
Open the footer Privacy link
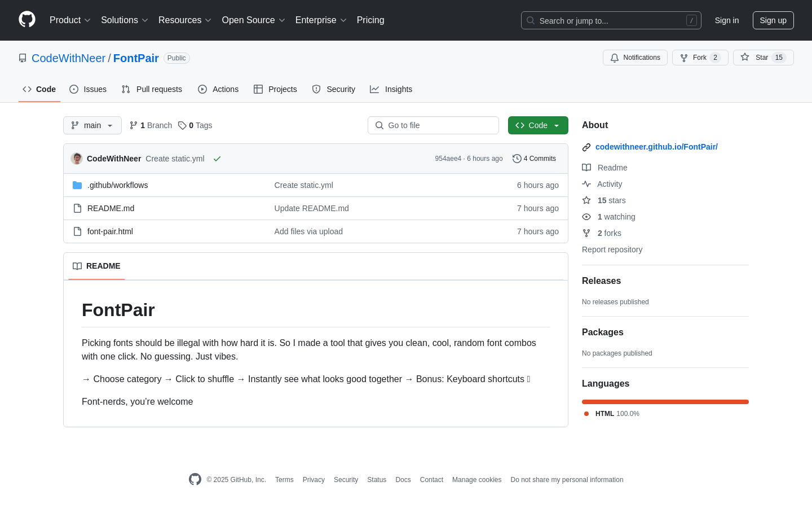[314, 480]
